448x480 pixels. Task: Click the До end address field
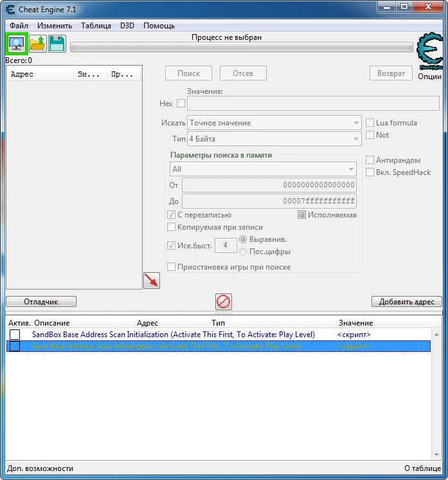coord(269,201)
